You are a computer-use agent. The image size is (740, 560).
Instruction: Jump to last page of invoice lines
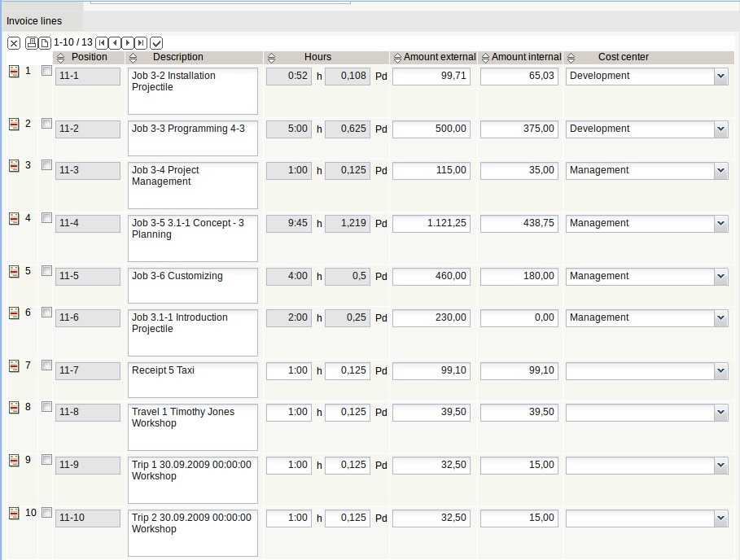click(x=141, y=43)
